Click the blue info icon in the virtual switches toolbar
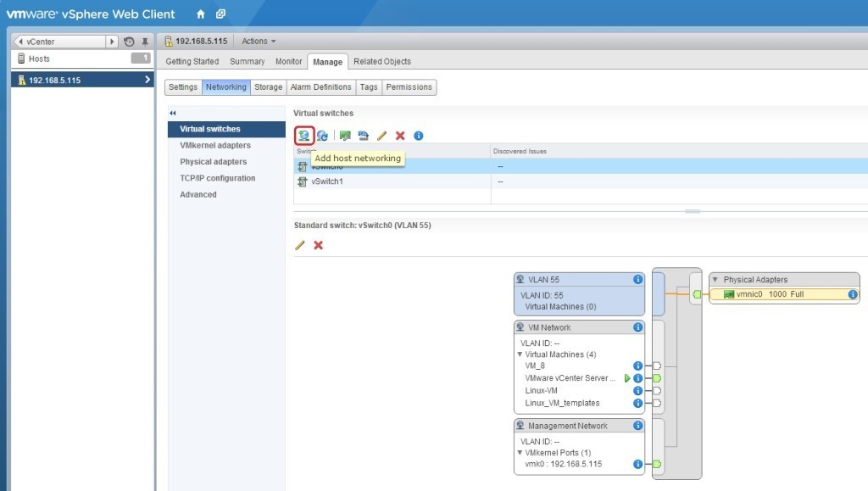The height and width of the screenshot is (491, 868). 419,136
